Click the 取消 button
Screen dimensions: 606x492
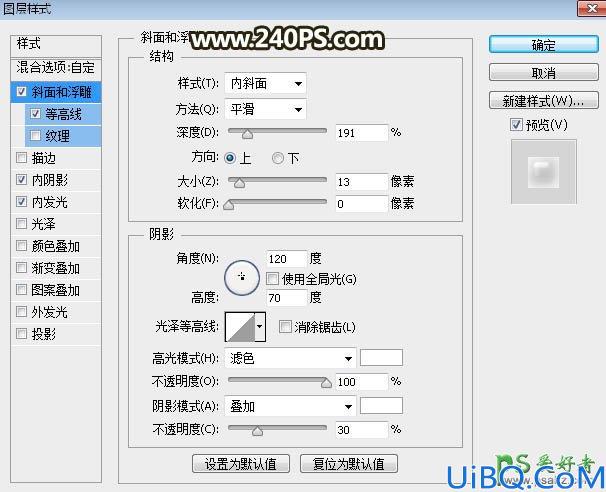click(544, 73)
